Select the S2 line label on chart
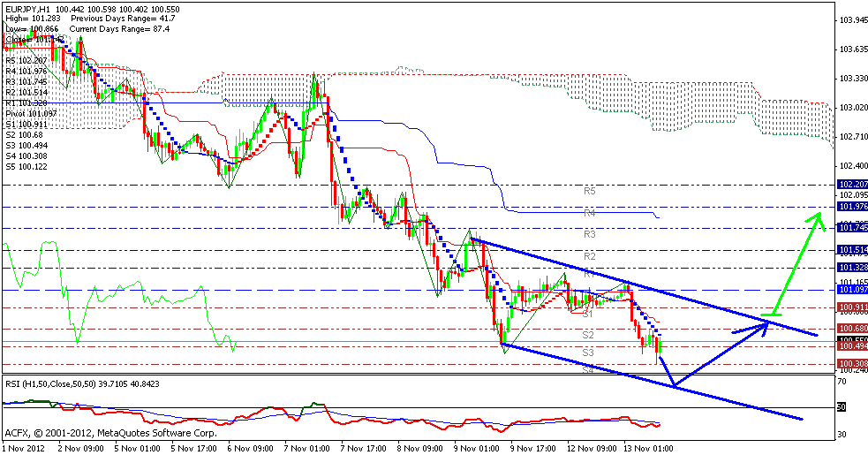Viewport: 868px width, 455px height. [x=586, y=335]
